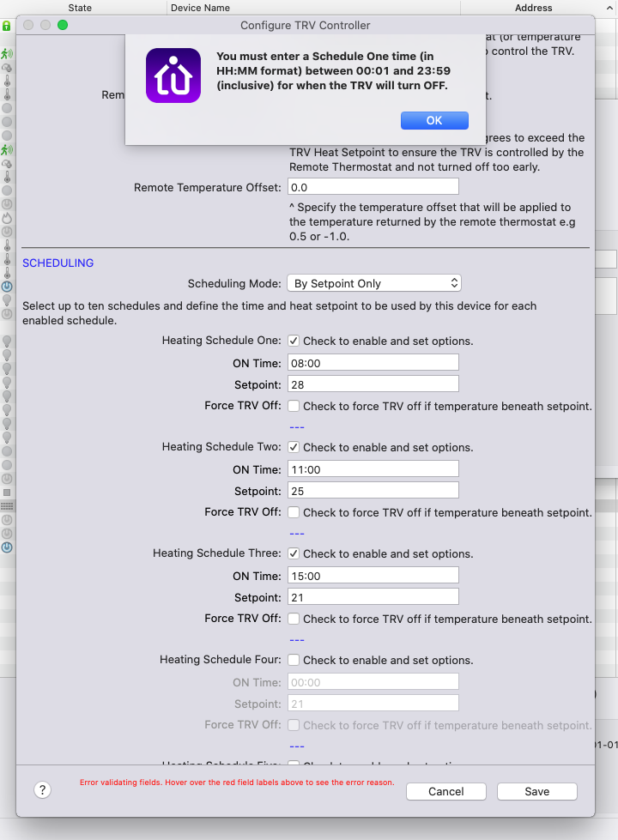The width and height of the screenshot is (618, 840).
Task: Click the 'Heating Schedule Four:' label
Action: (x=221, y=660)
